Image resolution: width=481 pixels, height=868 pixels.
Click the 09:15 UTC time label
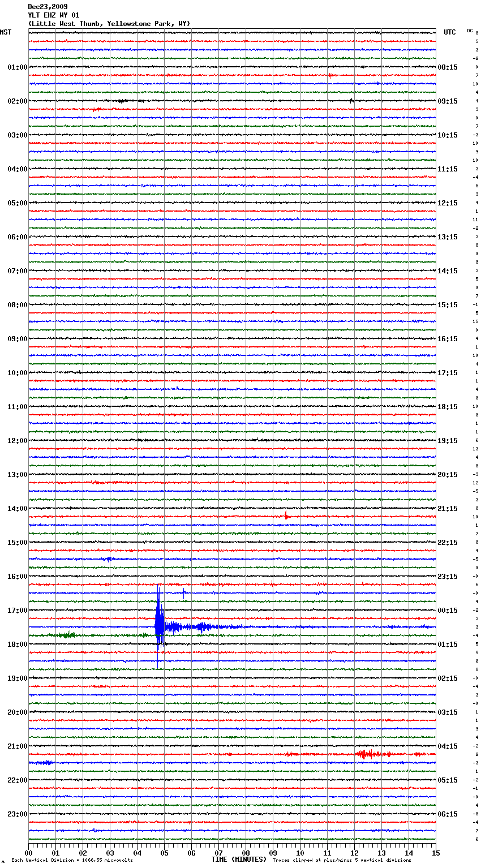coord(448,101)
